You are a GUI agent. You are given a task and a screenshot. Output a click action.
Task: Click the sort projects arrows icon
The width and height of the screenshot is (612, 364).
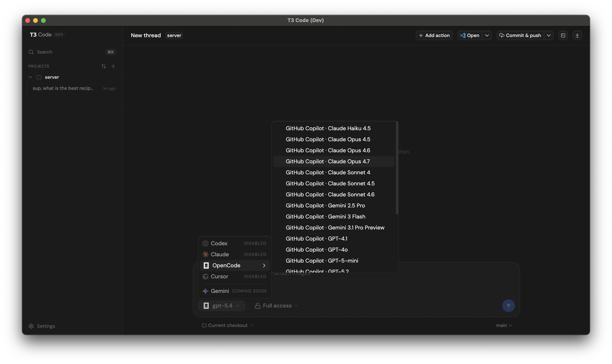104,66
